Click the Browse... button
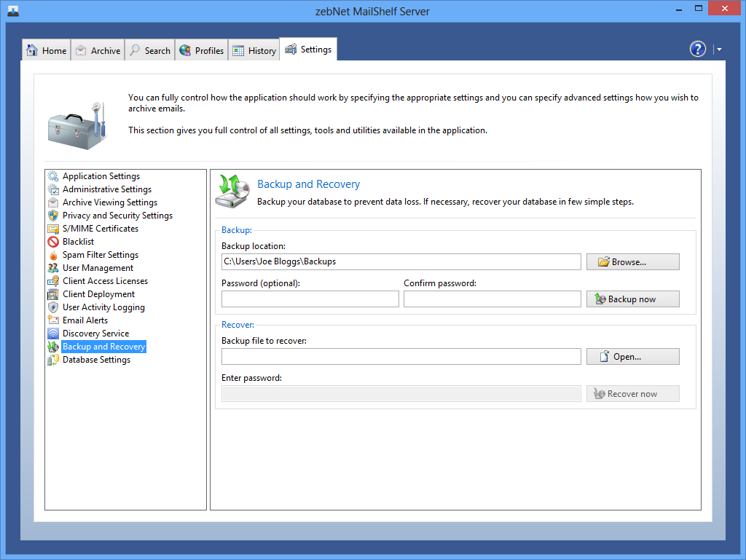This screenshot has height=560, width=746. tap(632, 262)
